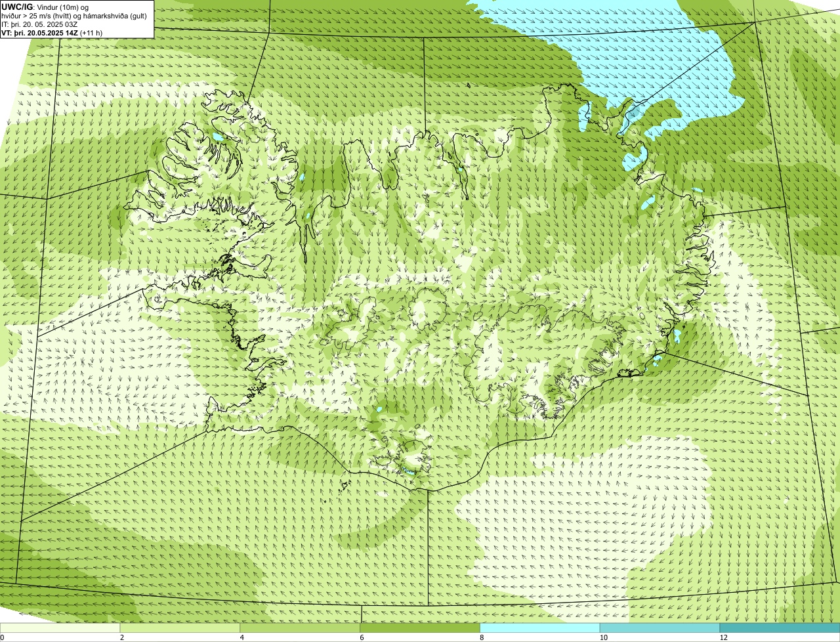Select the 4–6 m/s medium green colorbar segment
Screen dimensions: 840x642
coord(301,628)
